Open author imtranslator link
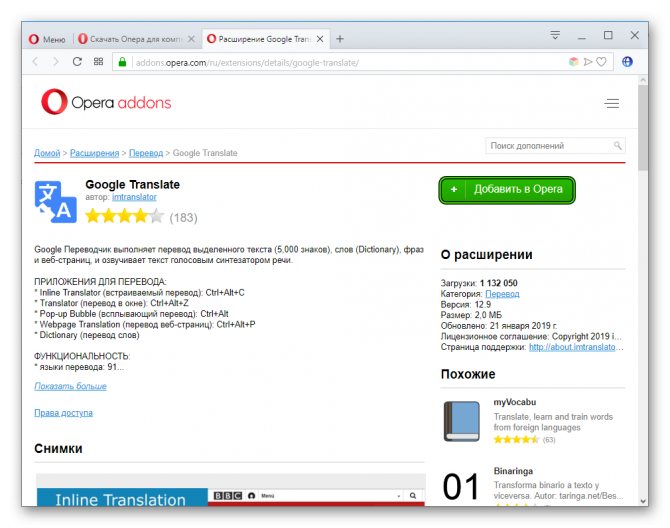This screenshot has width=670, height=528. coord(134,197)
